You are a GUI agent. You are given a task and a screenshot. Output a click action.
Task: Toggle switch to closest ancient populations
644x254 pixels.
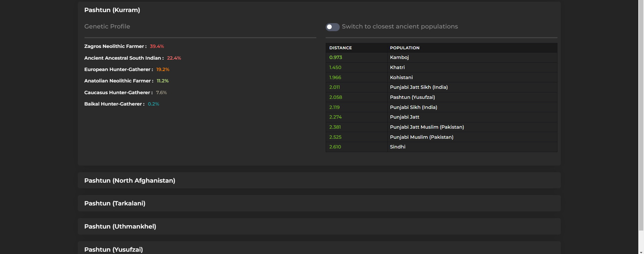coord(332,27)
